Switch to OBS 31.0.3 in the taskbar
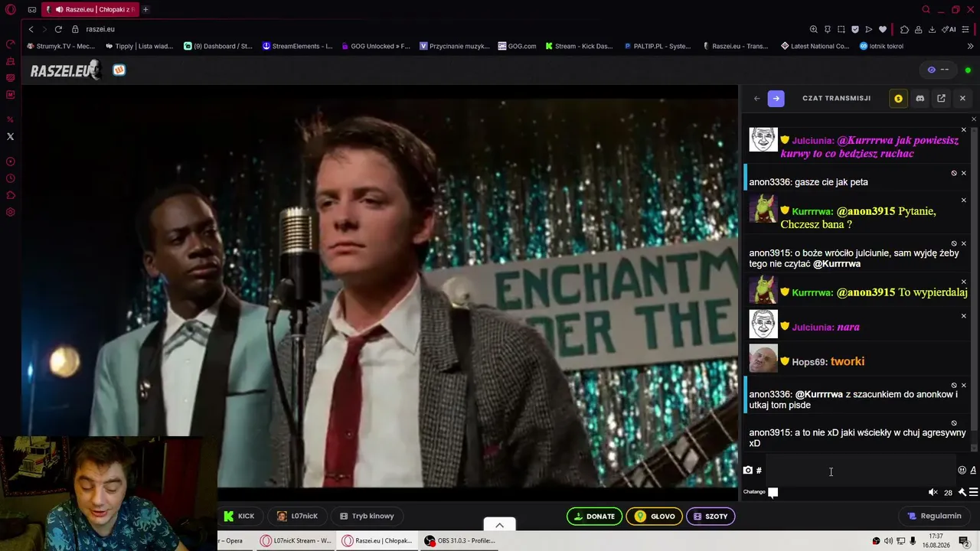 pos(459,540)
